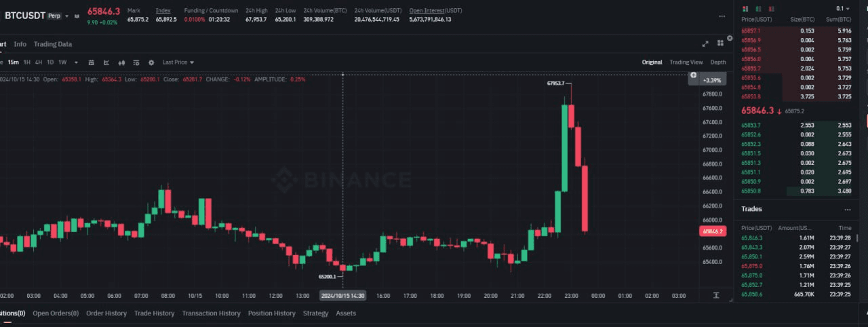The image size is (868, 327).
Task: Open the order book 0.1 precision dropdown
Action: coord(843,9)
